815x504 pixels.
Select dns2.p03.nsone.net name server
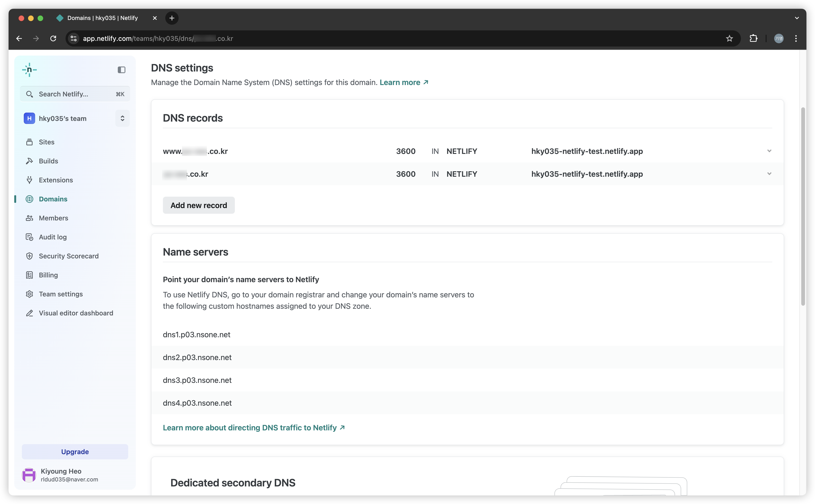pos(197,357)
